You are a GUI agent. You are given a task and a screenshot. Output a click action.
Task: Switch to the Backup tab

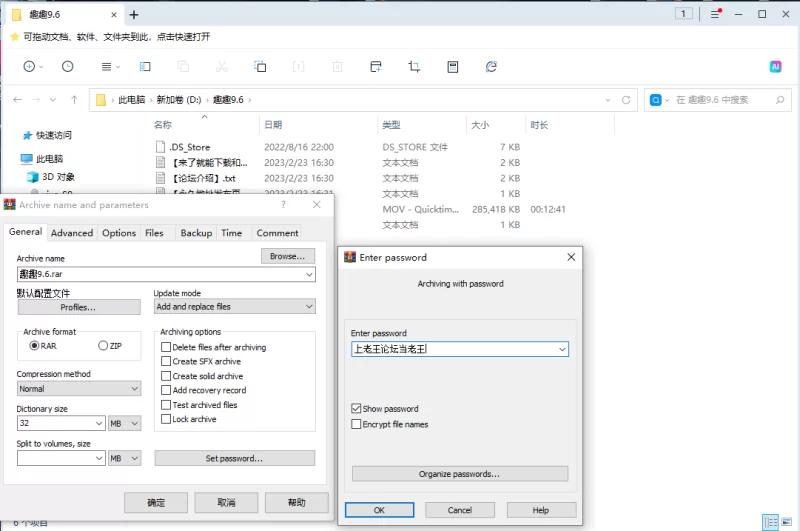point(196,233)
